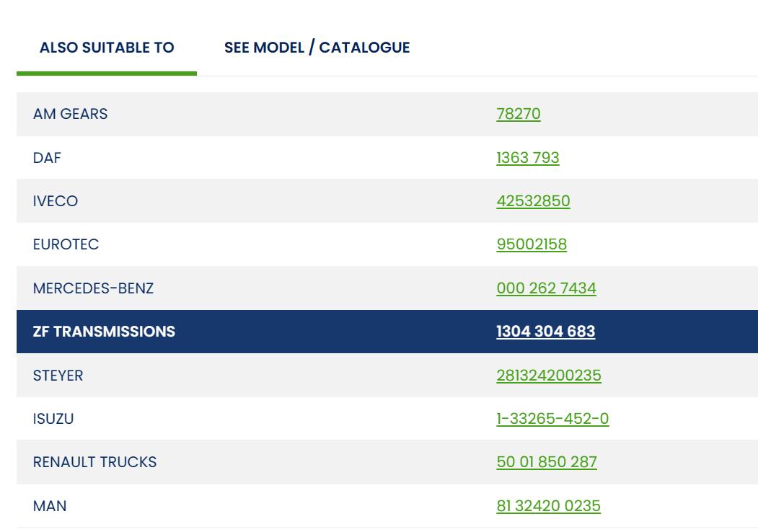Select Mercedes-Benz number 000 262 7434

(x=546, y=288)
